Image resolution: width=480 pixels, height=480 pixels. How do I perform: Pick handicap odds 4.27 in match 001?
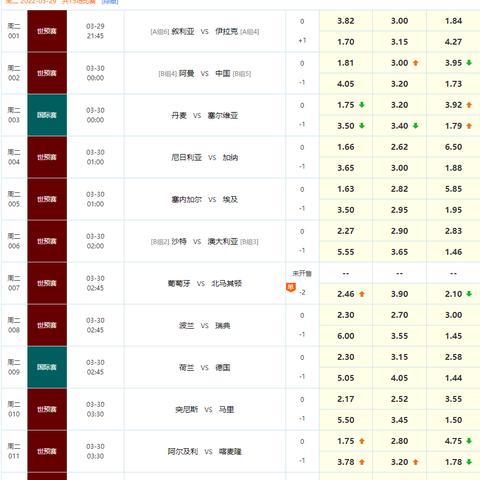tap(453, 42)
